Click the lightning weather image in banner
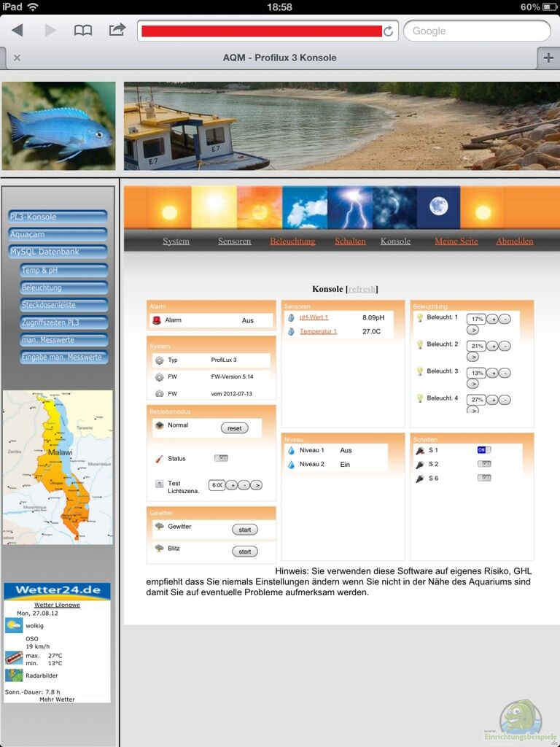Viewport: 560px width, 747px height. [x=349, y=208]
